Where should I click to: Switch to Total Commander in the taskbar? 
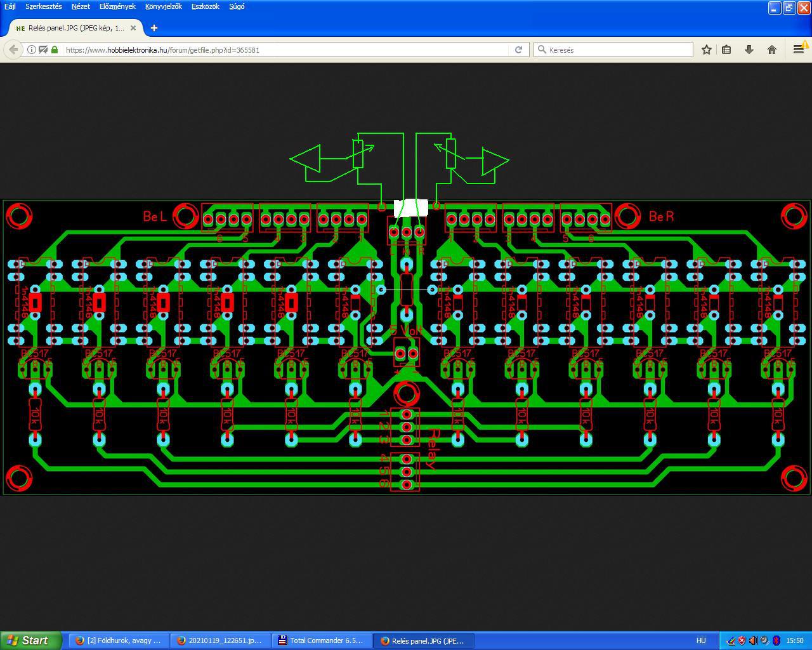point(322,640)
